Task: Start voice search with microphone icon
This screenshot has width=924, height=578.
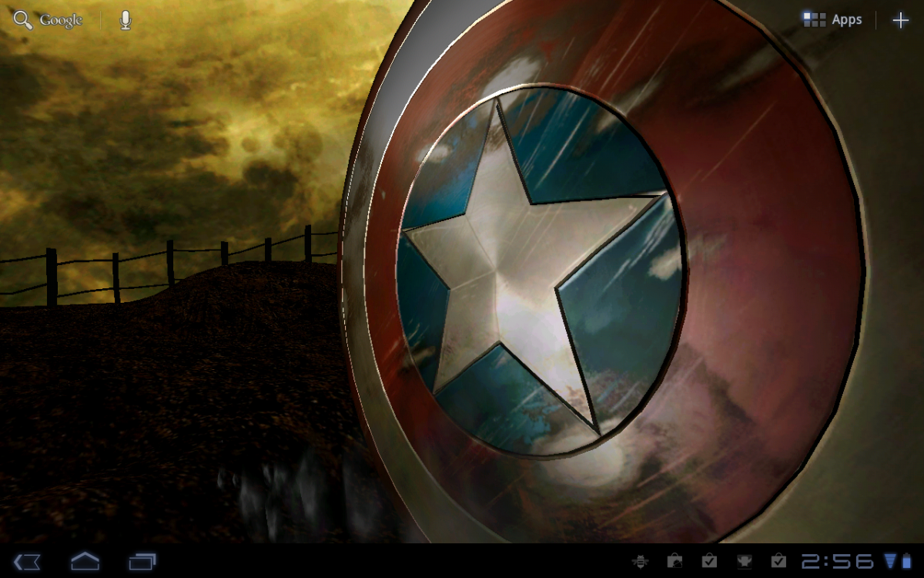Action: [126, 21]
